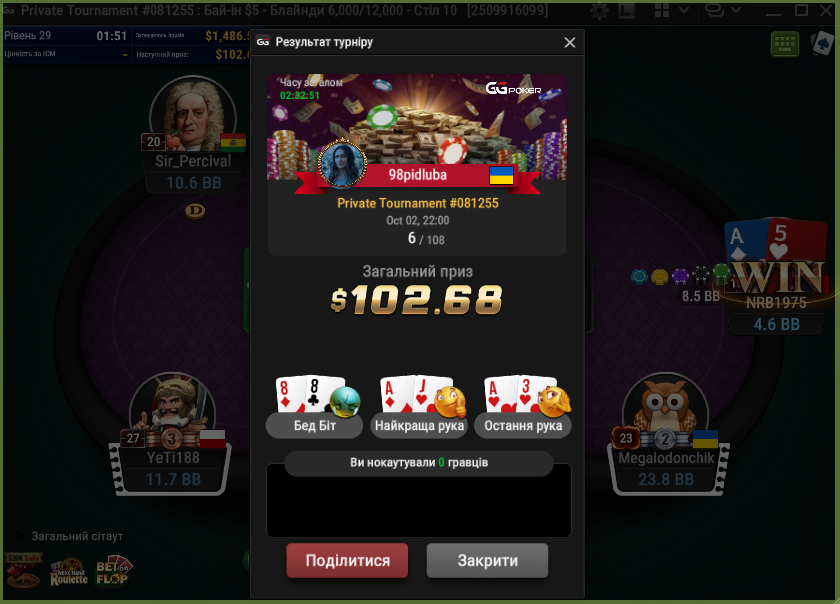Open the Bet on Flop icon

(113, 573)
